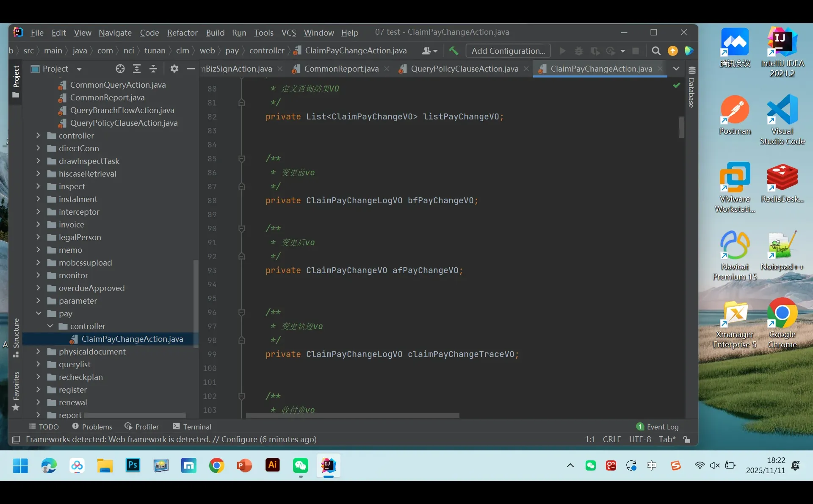Image resolution: width=813 pixels, height=504 pixels.
Task: Toggle file read-only lock icon
Action: click(687, 440)
